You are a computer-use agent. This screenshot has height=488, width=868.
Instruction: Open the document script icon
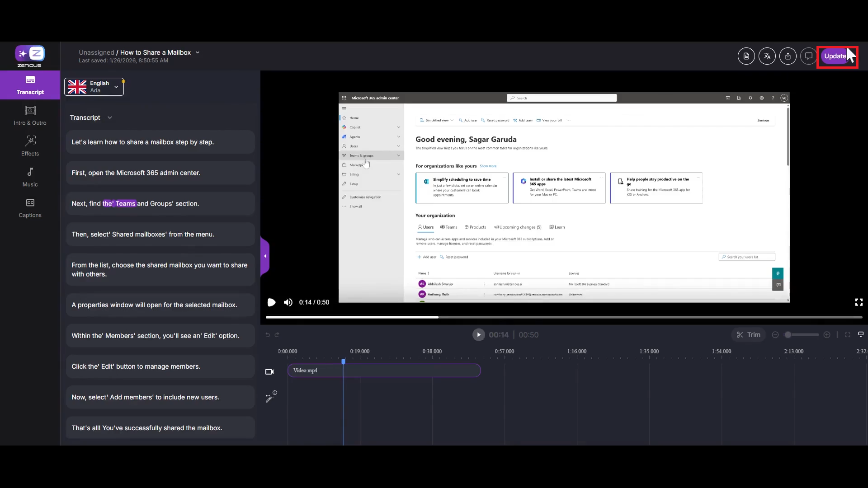tap(746, 56)
